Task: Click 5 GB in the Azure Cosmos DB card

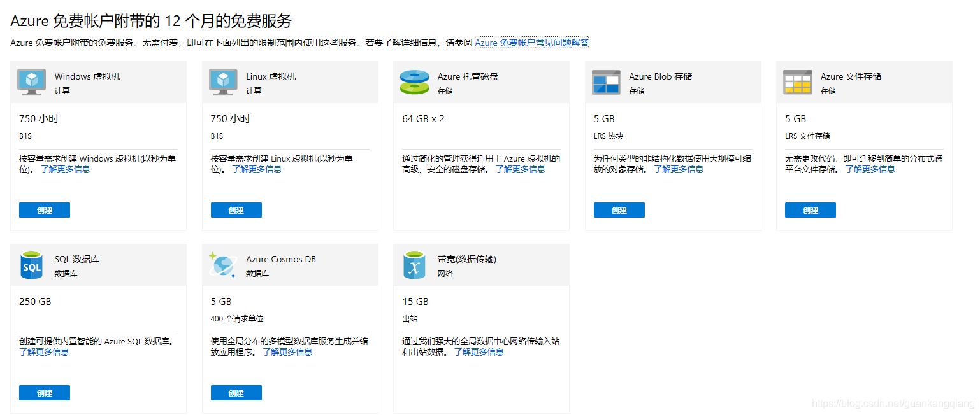Action: (x=221, y=302)
